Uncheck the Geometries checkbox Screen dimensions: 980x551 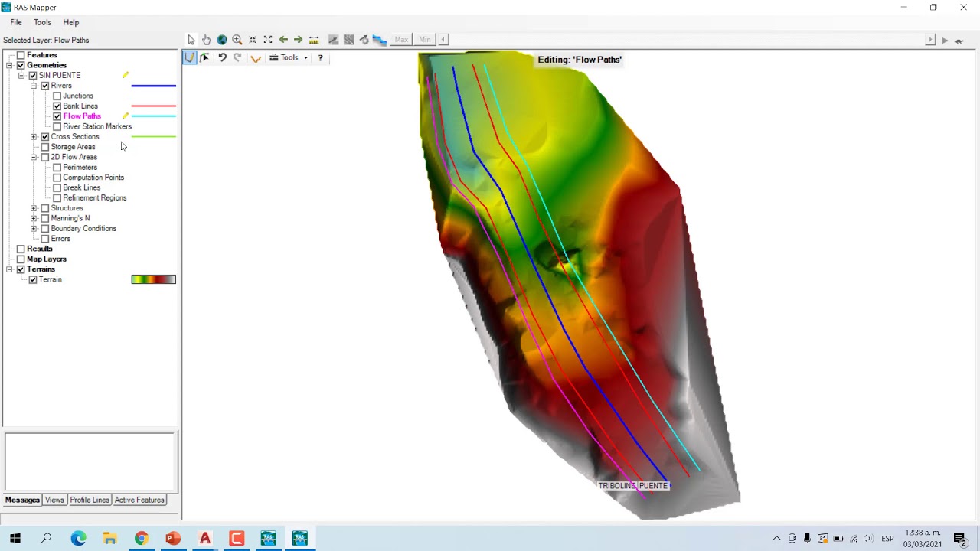(21, 65)
